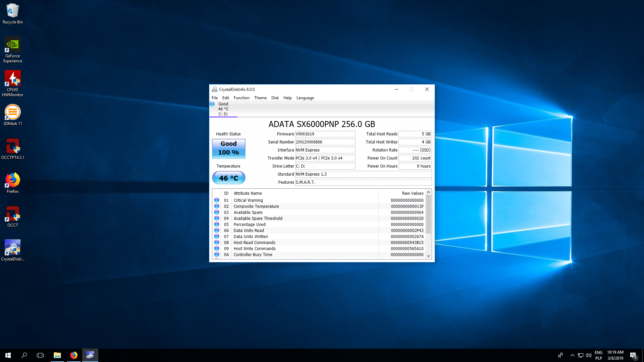The height and width of the screenshot is (362, 644).
Task: Select the CrystalDiskInfo desktop shortcut
Action: 13,250
